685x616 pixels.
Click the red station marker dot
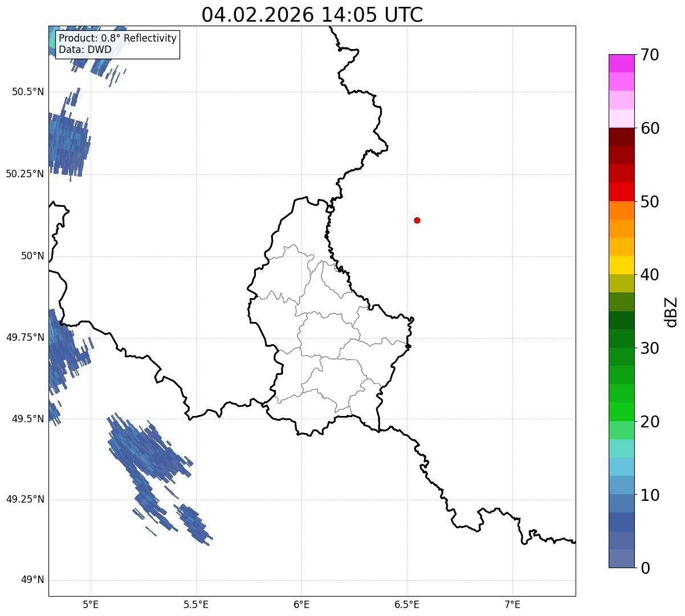tap(417, 220)
